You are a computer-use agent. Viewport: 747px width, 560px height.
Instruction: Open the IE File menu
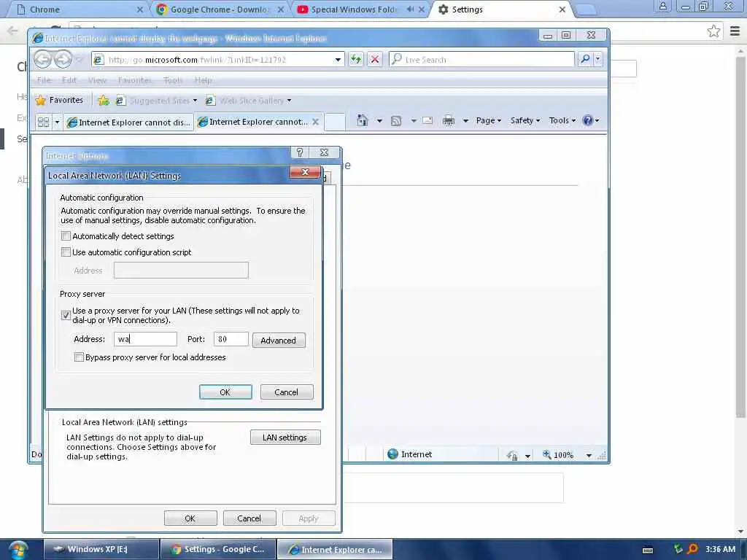point(44,80)
